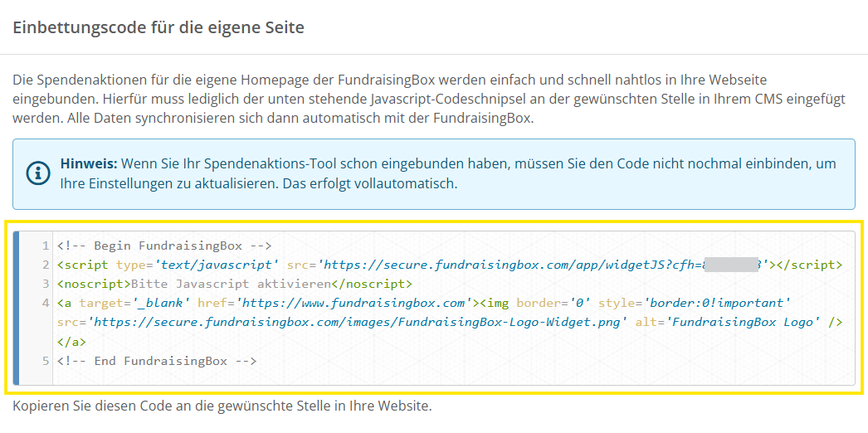Click 'Kopieren Sie diesen Code' instruction text
868x433 pixels.
[x=222, y=406]
